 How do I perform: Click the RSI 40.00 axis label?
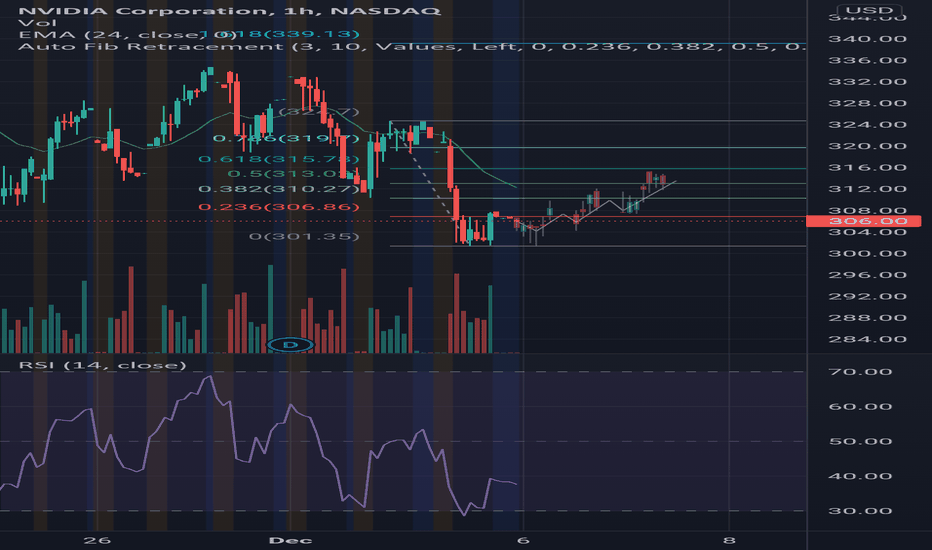(860, 476)
